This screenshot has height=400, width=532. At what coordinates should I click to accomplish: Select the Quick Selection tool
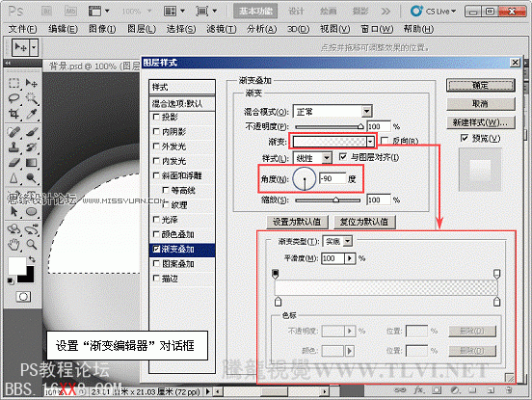pos(31,98)
